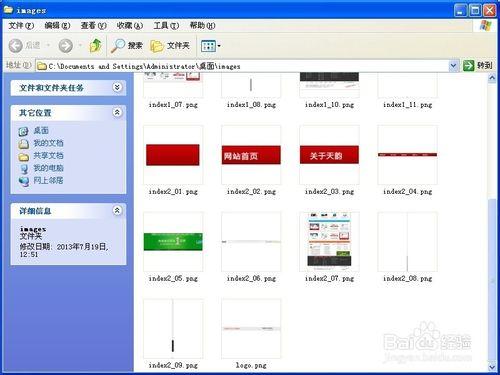Open the Favorites (收藏) menu
Image resolution: width=500 pixels, height=375 pixels.
[x=129, y=25]
